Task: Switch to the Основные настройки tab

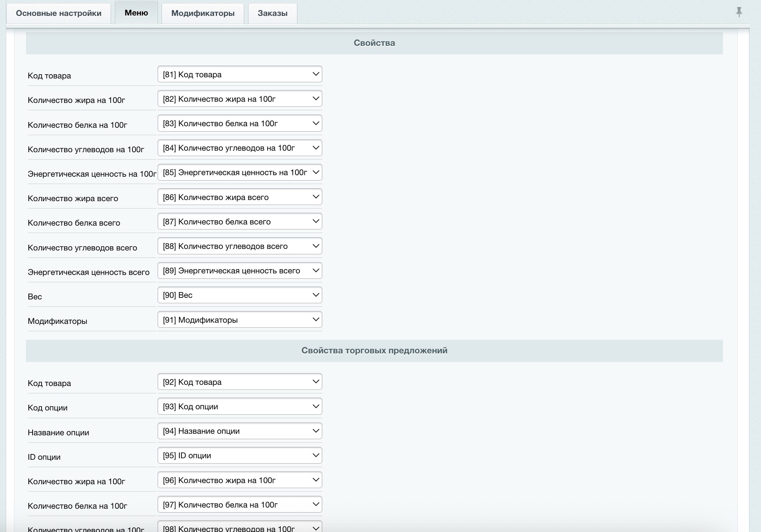Action: coord(59,13)
